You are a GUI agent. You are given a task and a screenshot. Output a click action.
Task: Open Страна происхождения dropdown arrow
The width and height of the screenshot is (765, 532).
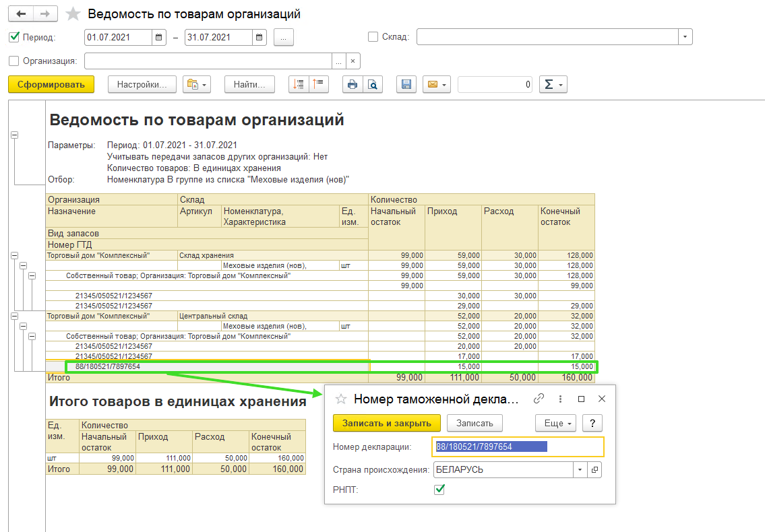580,470
